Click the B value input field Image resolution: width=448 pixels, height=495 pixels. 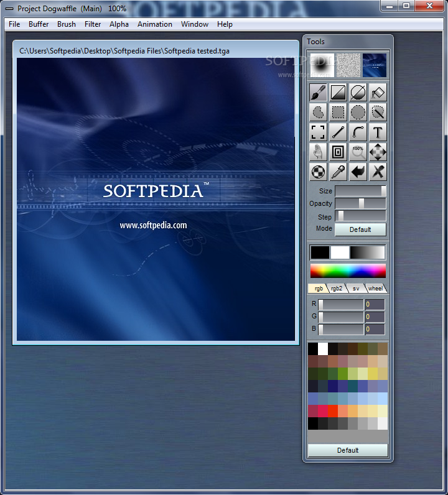point(375,329)
